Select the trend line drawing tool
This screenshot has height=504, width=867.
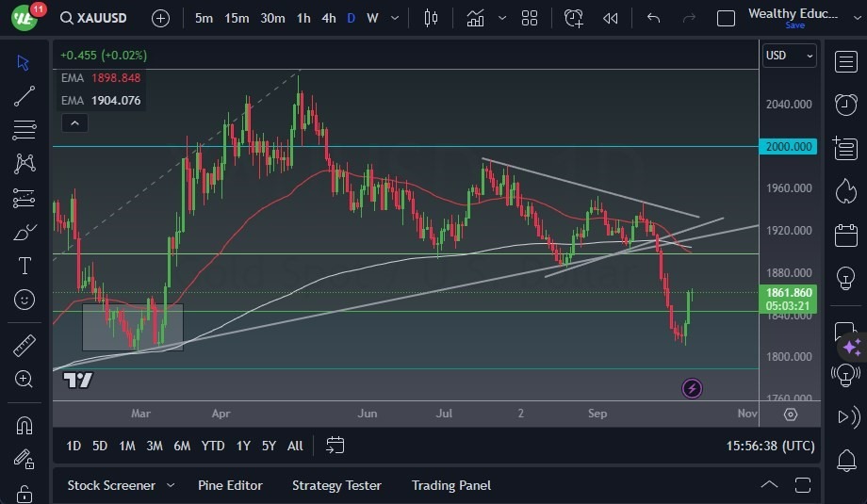(25, 96)
